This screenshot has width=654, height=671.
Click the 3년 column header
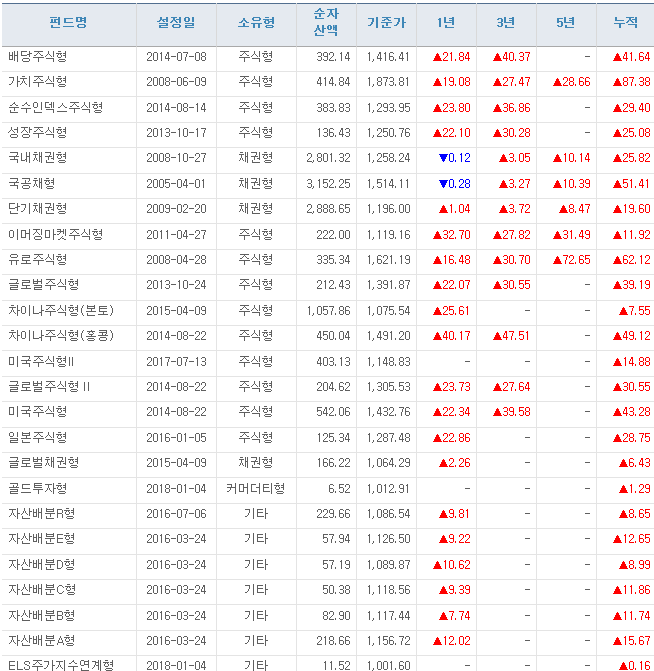506,23
